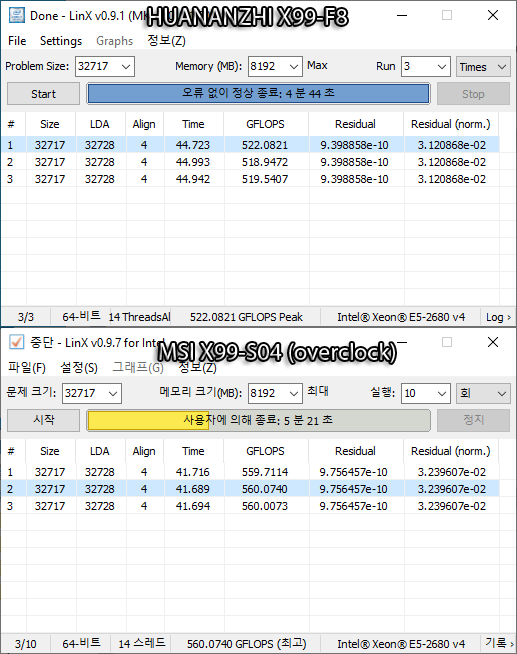517x654 pixels.
Task: Click 522.0821 GFLOPS Peak in status bar
Action: tap(246, 317)
